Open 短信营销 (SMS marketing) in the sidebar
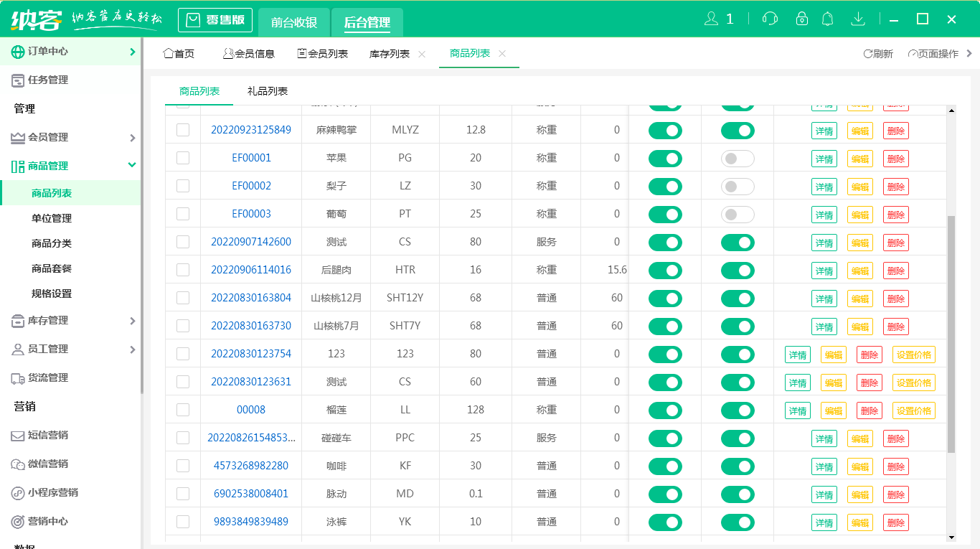 point(50,436)
